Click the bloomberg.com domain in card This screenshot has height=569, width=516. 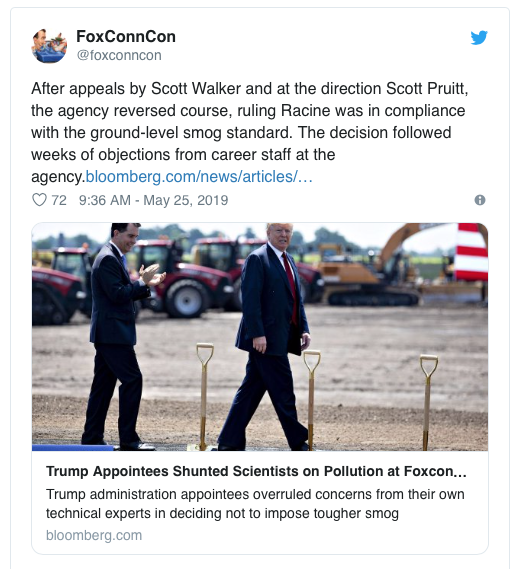pos(94,535)
